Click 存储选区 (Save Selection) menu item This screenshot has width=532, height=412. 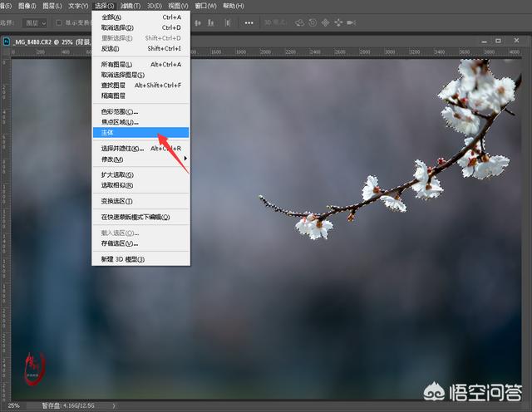click(119, 243)
